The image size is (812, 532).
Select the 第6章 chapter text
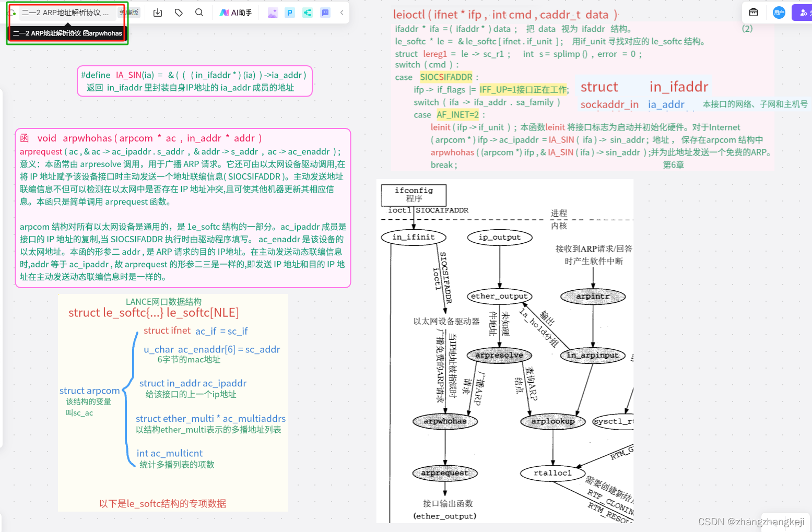pyautogui.click(x=674, y=165)
